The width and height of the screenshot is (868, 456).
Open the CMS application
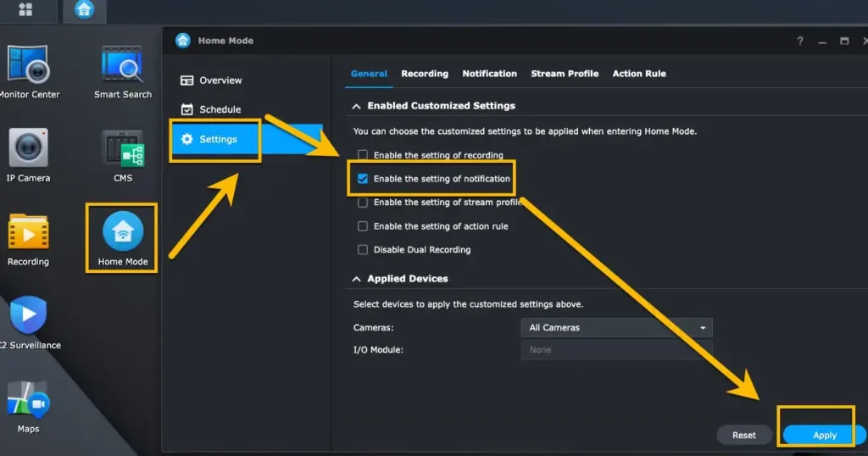coord(123,155)
